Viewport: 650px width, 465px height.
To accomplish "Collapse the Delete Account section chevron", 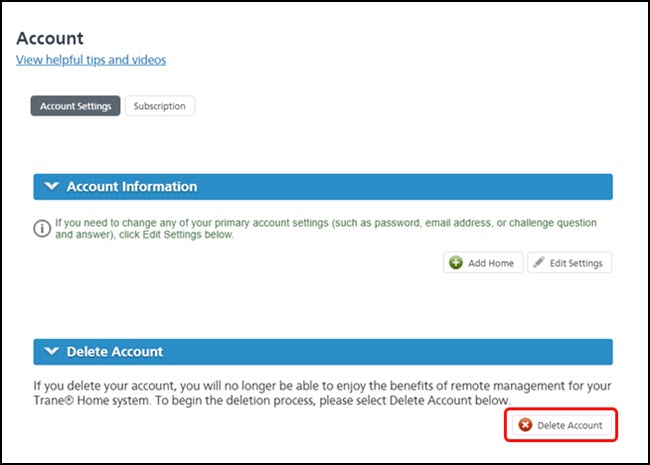I will coord(52,352).
